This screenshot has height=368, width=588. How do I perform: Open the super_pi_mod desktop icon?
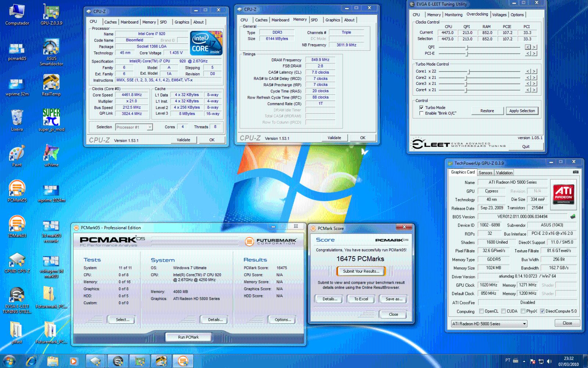[51, 120]
